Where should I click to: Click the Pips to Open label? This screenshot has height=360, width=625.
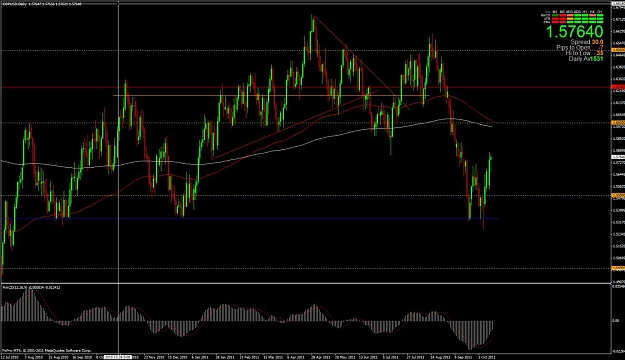(573, 47)
